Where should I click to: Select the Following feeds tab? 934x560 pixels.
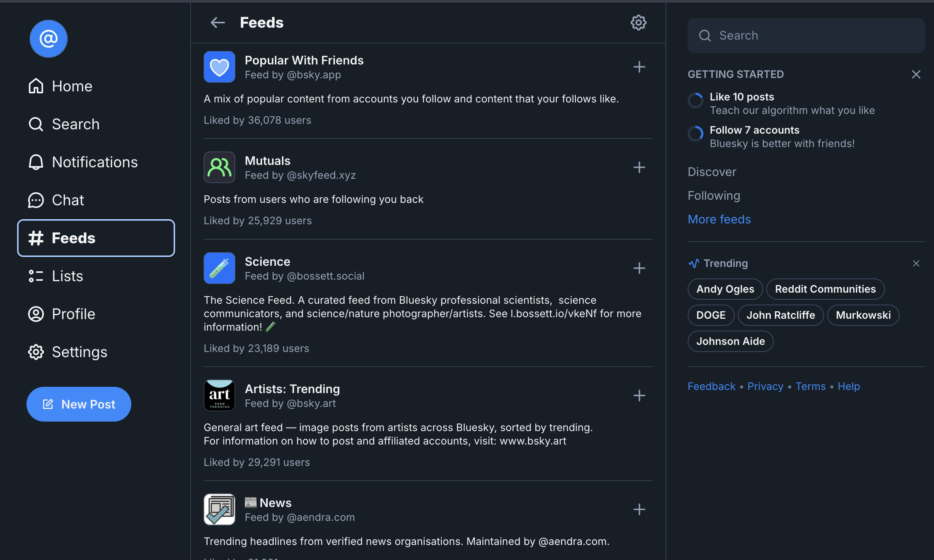click(713, 195)
